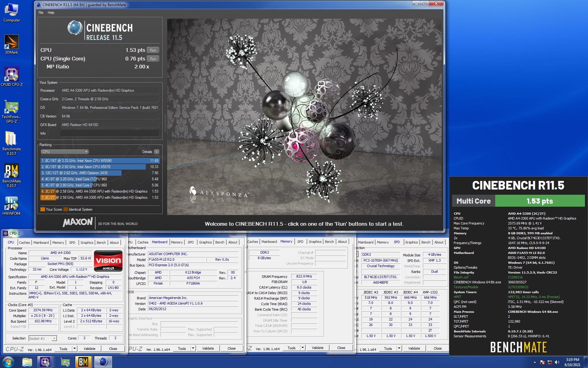Image resolution: width=588 pixels, height=368 pixels.
Task: Click the Cinebench title bar icon
Action: point(39,5)
